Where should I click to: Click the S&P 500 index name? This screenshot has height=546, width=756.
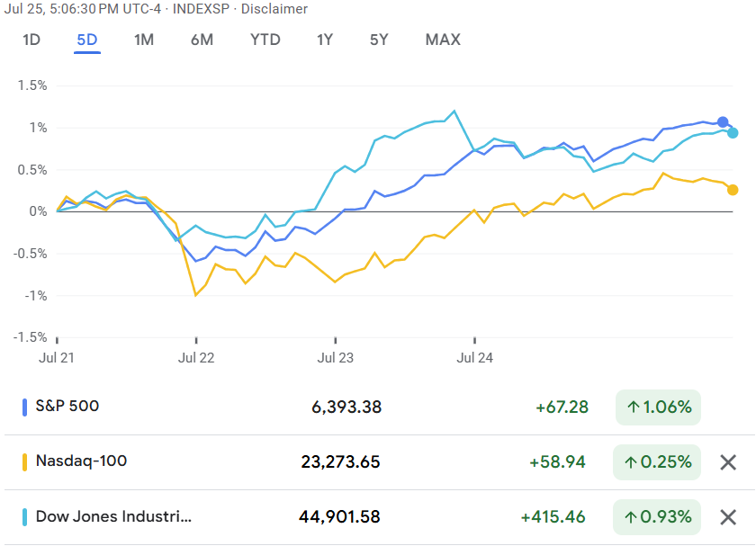click(67, 406)
